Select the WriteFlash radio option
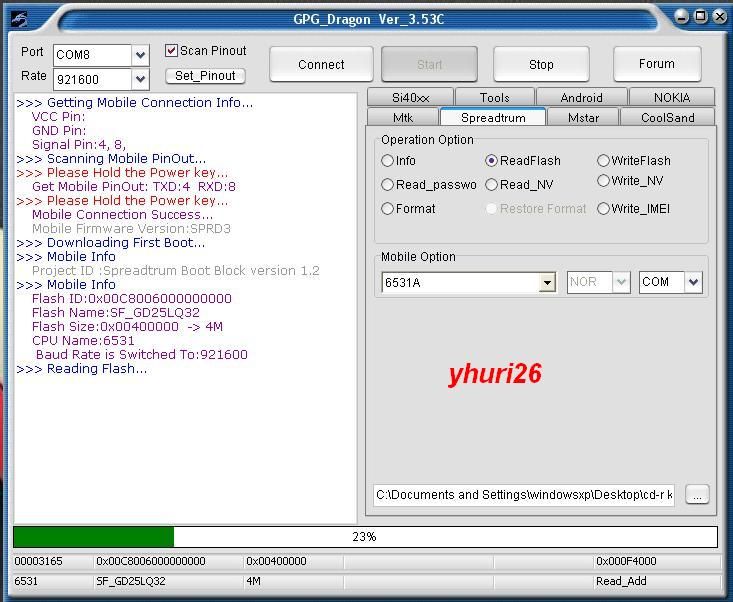733x602 pixels. click(x=604, y=161)
